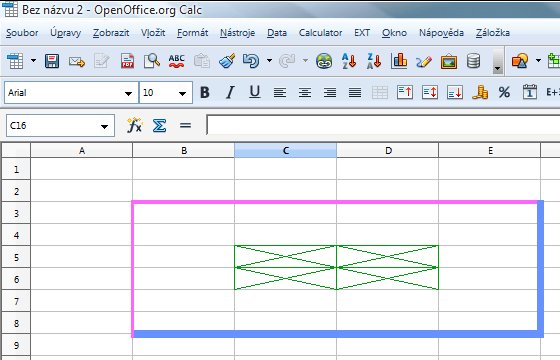Select row 5 header
Screen dimensions: 560x360
[x=16, y=257]
